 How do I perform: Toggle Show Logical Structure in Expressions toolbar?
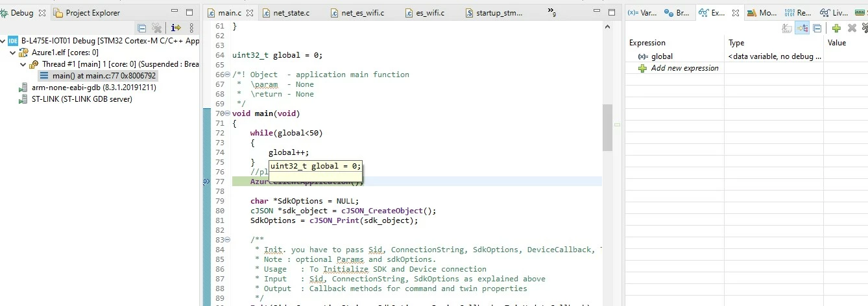[802, 28]
